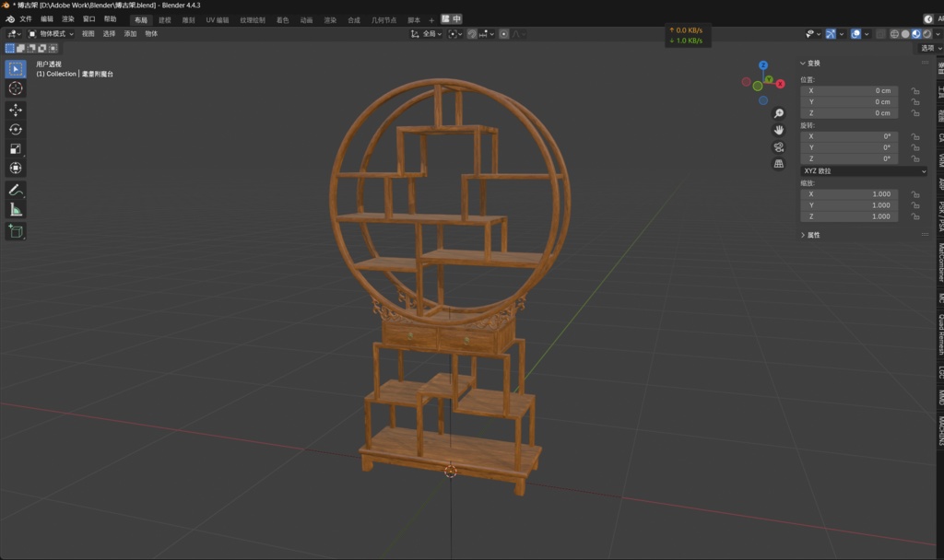Switch perspective/orthographic with the grid button
This screenshot has width=944, height=560.
pos(778,164)
